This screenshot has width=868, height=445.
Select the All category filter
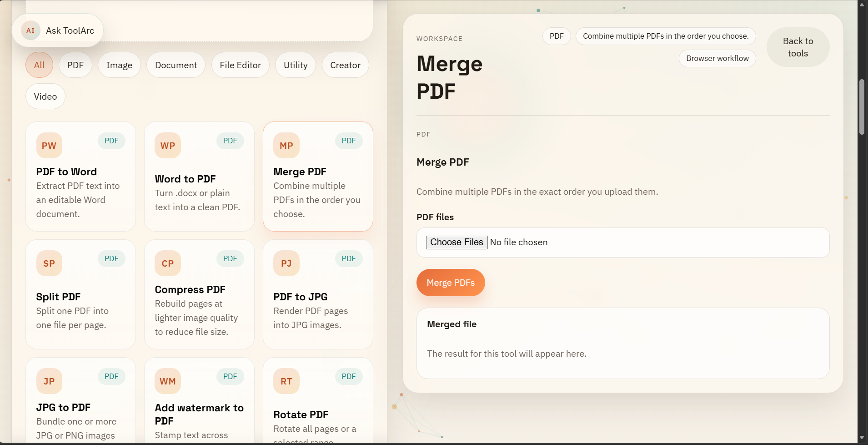[39, 65]
